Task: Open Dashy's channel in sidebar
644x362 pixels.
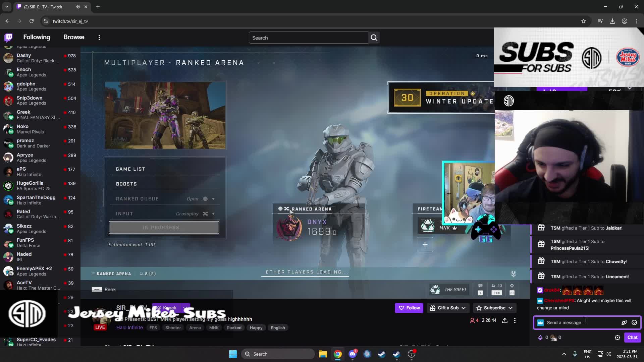Action: pos(40,58)
